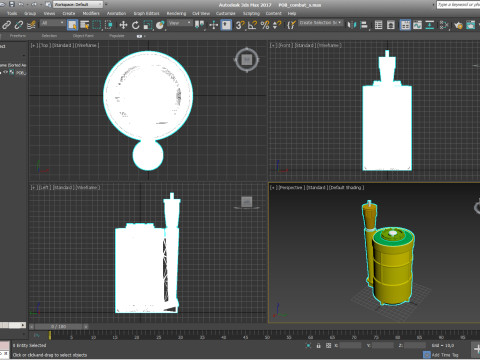Screen dimensions: 480x360
Task: Click the Save File icon in title bar
Action: [12, 4]
